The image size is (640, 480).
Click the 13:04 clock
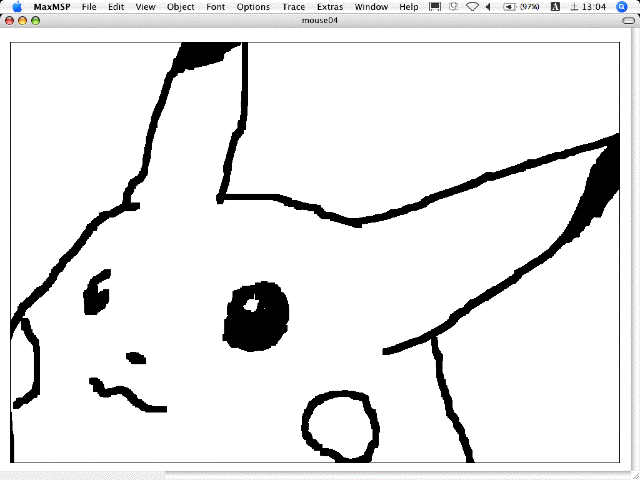[x=588, y=7]
